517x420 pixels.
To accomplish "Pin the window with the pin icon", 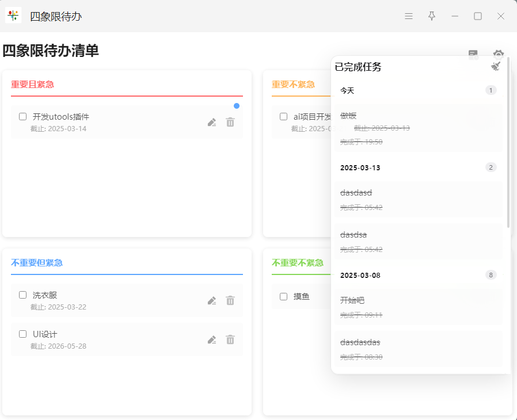I will (x=432, y=16).
